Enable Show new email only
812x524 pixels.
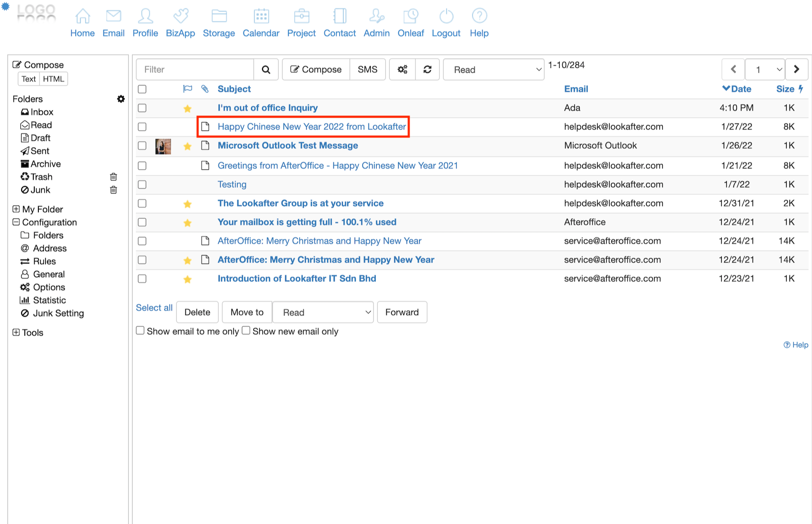[246, 331]
